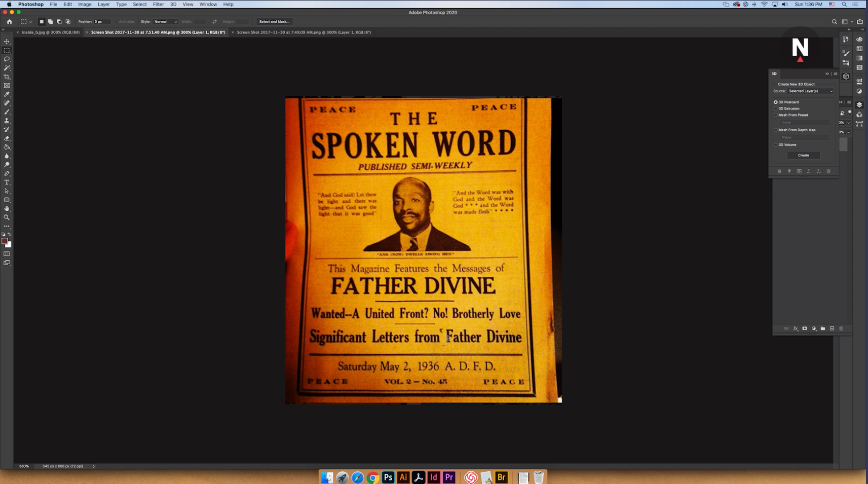Choose New selection mode in options bar
The height and width of the screenshot is (484, 868).
(x=42, y=22)
